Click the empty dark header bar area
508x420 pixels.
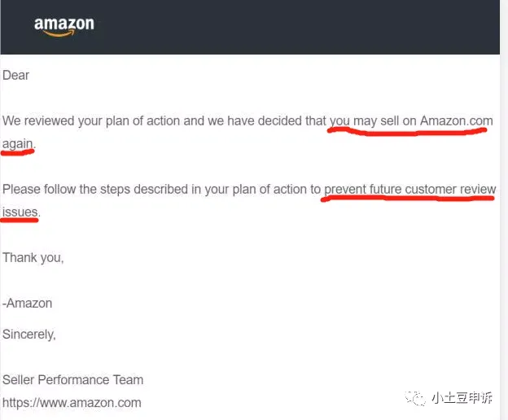pos(291,27)
